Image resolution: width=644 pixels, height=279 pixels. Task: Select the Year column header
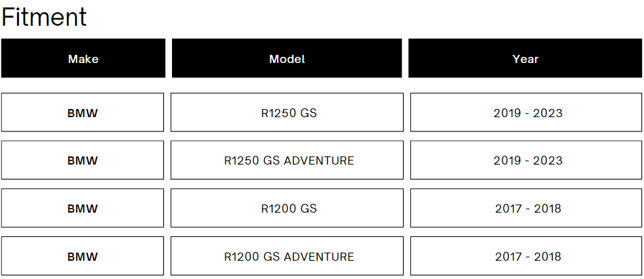click(525, 58)
